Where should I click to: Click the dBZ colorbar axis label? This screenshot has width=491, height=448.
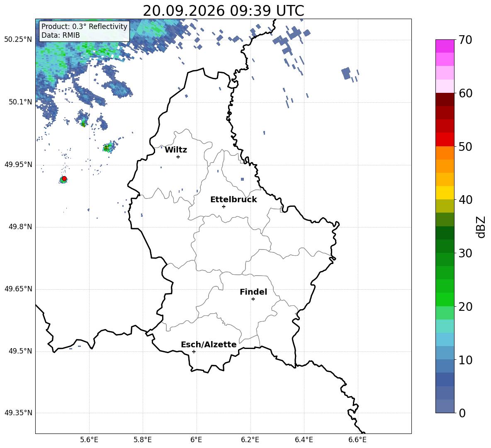481,227
